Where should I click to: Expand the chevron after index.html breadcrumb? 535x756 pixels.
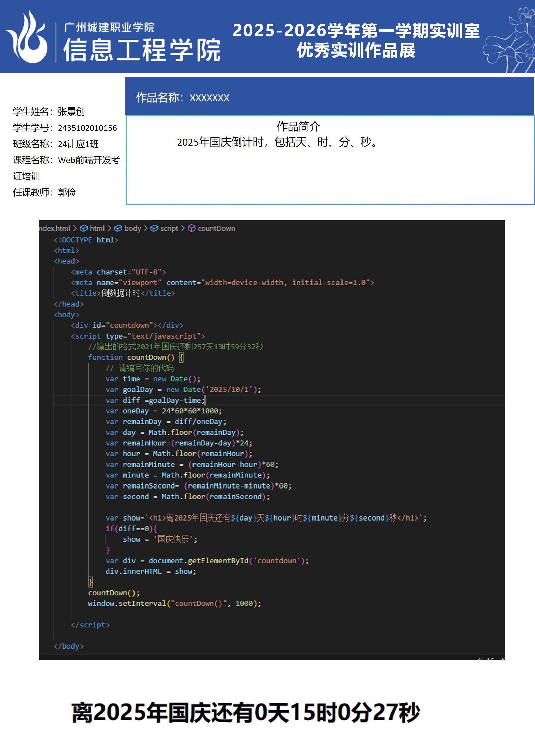click(75, 228)
